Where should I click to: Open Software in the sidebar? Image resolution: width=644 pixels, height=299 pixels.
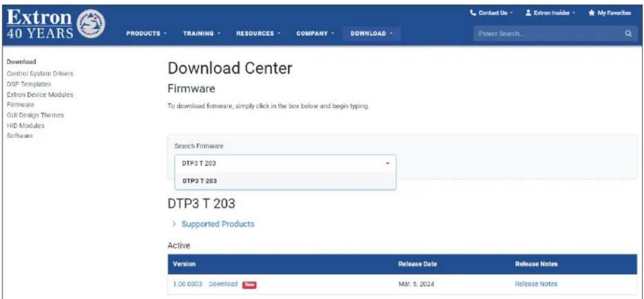pyautogui.click(x=19, y=135)
